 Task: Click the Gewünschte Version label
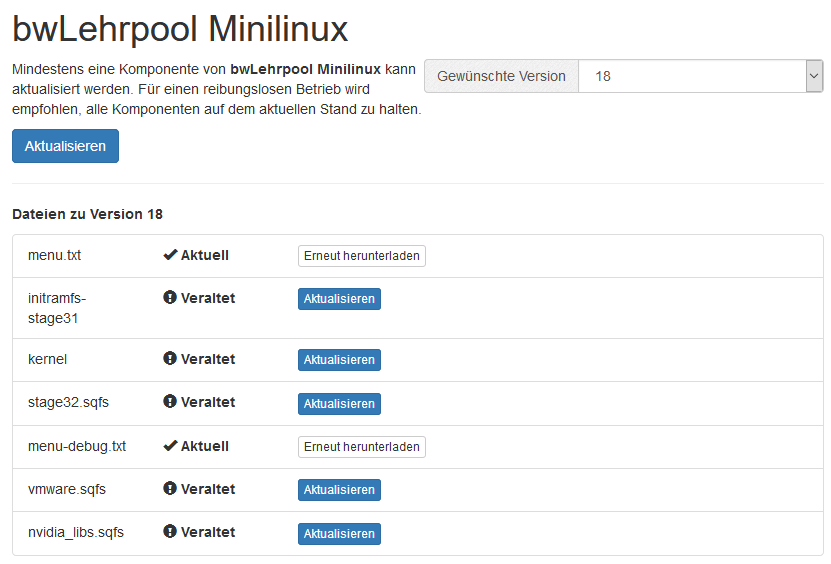[501, 76]
